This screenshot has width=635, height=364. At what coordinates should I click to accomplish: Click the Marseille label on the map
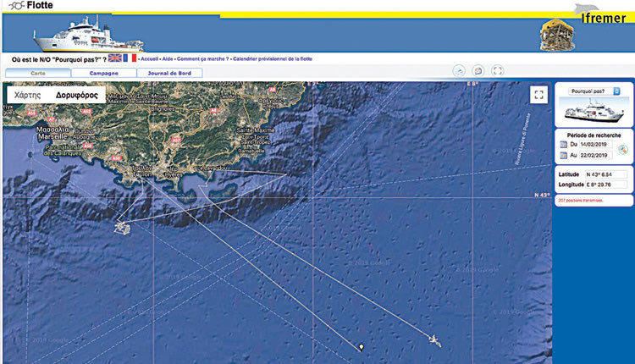point(52,137)
